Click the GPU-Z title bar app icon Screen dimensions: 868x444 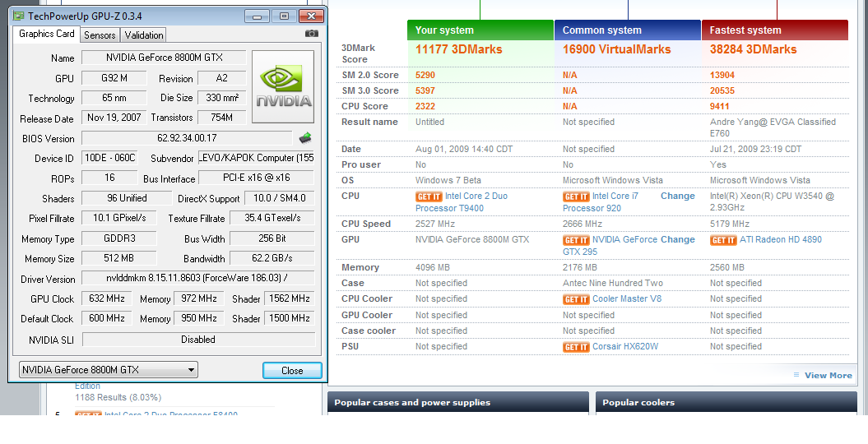tap(18, 16)
